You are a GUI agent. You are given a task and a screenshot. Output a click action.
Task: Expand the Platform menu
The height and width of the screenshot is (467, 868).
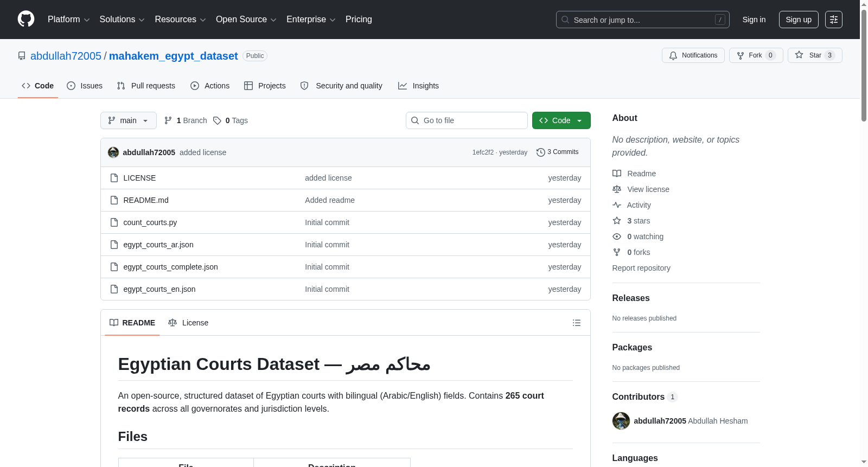pyautogui.click(x=68, y=20)
